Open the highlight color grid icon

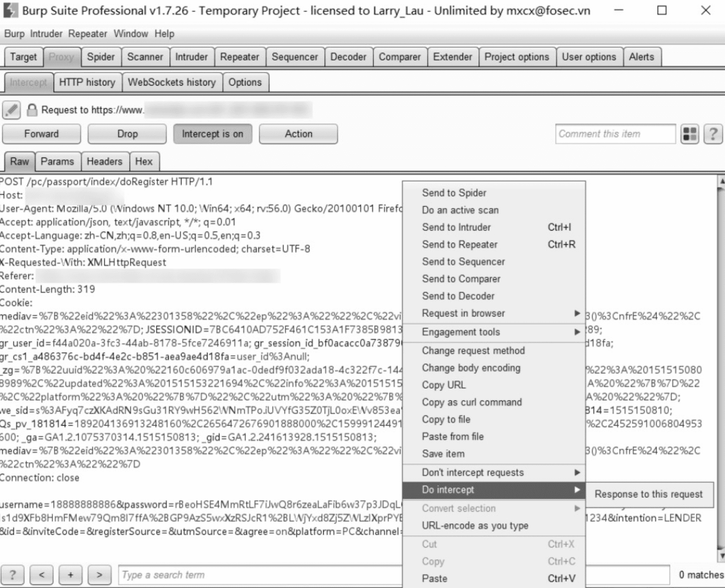[x=690, y=134]
